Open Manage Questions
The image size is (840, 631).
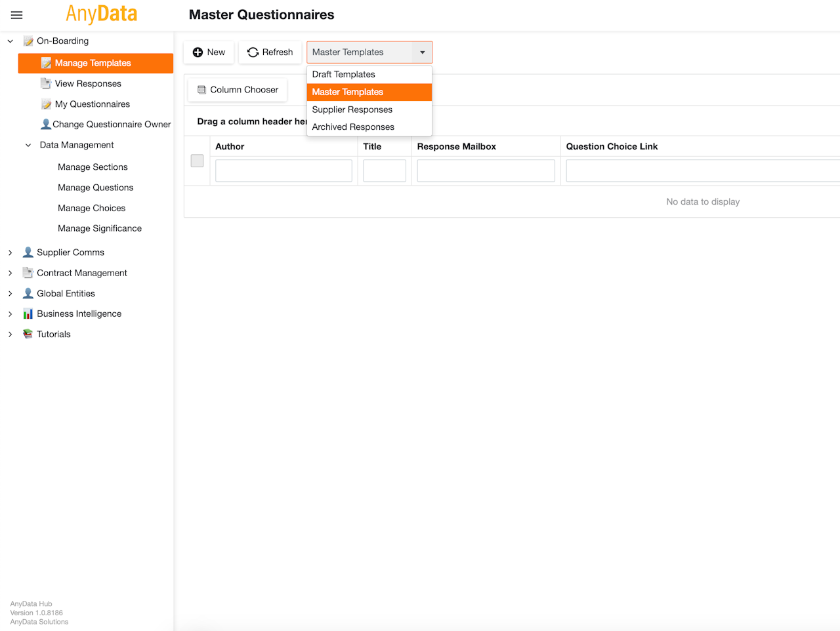(x=95, y=188)
